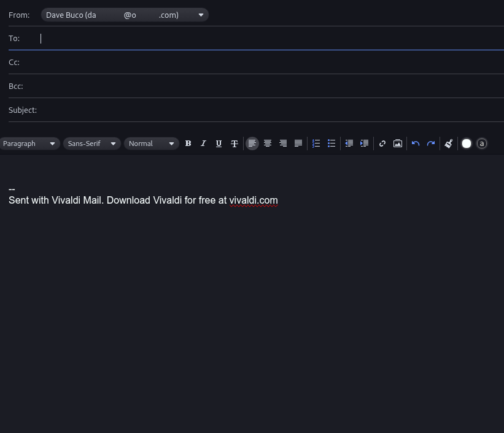The height and width of the screenshot is (433, 504).
Task: Align text to the right
Action: point(283,144)
